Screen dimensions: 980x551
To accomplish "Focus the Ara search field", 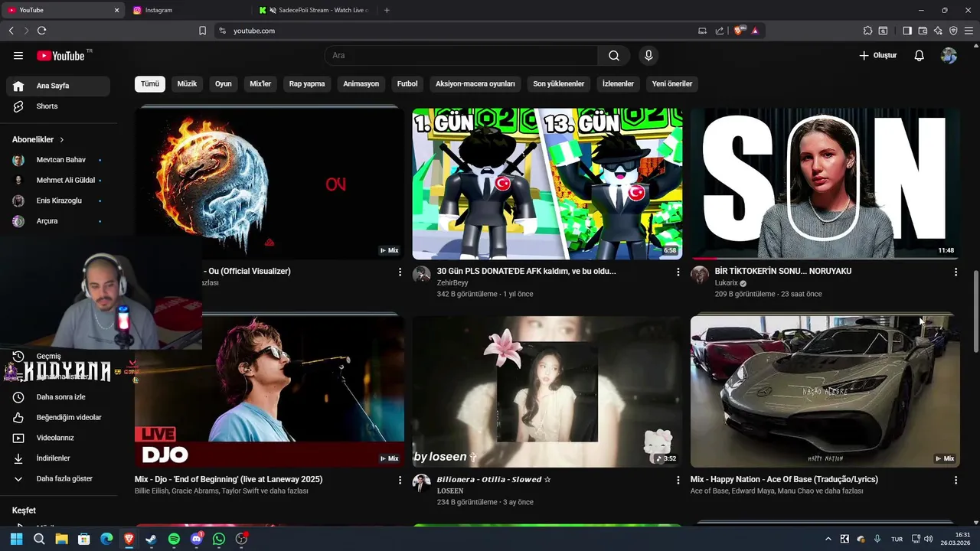I will [x=461, y=55].
